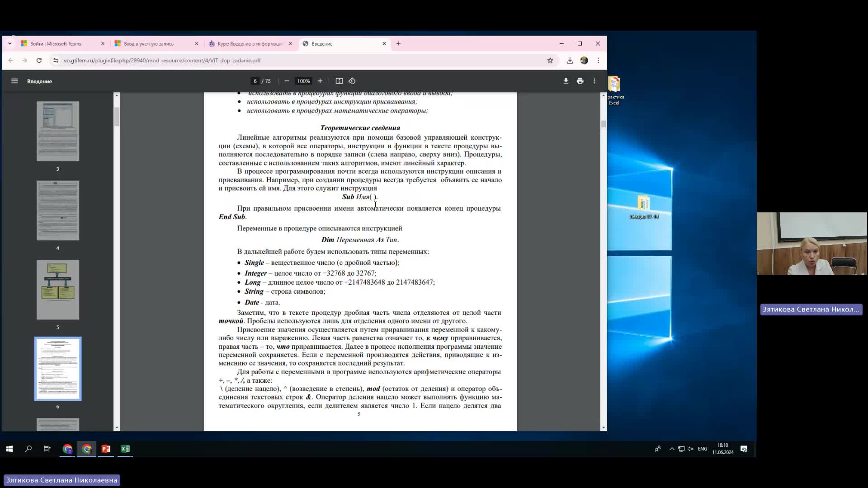Open Chrome profile avatar
Screen dimensions: 868x488
pos(584,60)
